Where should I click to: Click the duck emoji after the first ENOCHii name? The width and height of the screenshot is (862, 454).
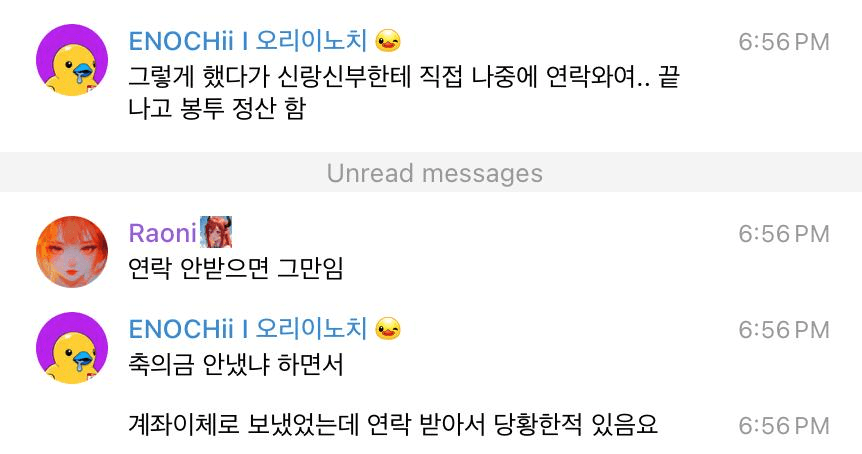coord(388,41)
